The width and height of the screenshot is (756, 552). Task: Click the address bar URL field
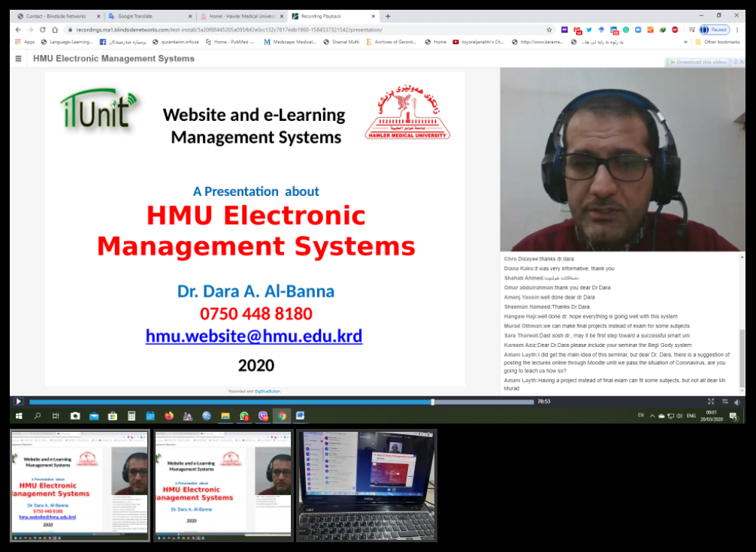pyautogui.click(x=309, y=30)
